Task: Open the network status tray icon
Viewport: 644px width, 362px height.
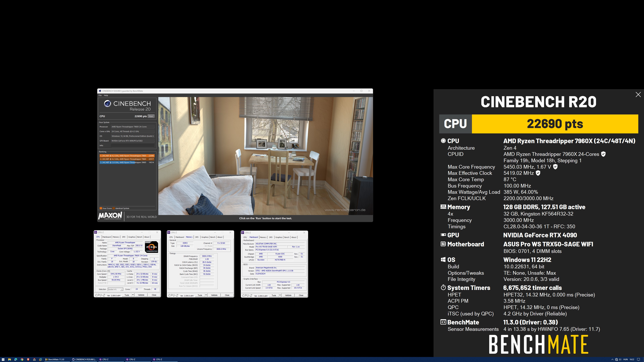Action: point(616,359)
